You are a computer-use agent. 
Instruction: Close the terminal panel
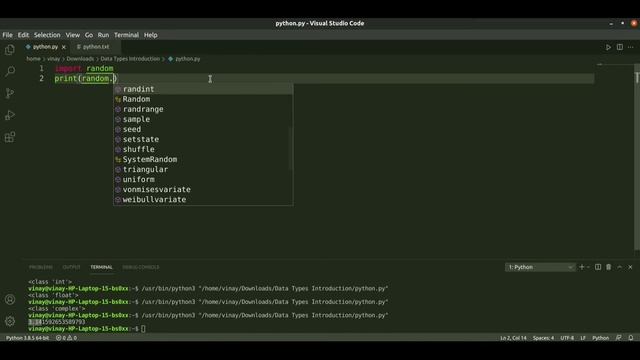[x=630, y=267]
